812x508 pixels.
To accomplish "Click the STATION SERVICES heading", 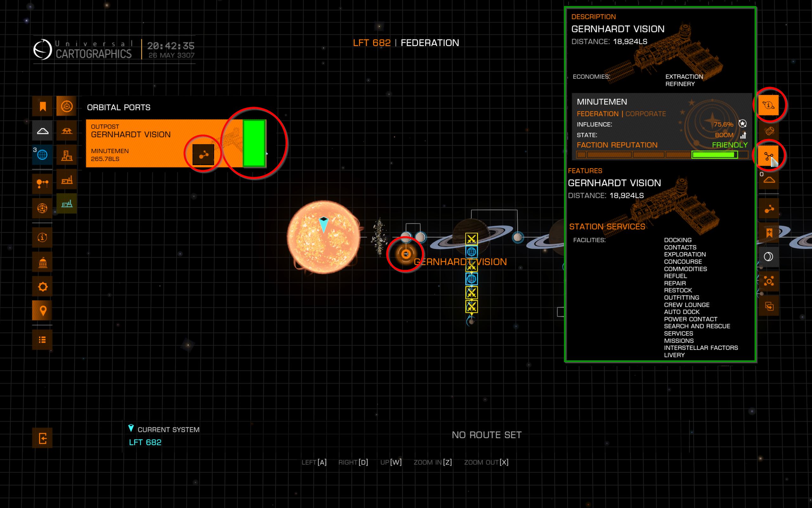I will coord(607,227).
